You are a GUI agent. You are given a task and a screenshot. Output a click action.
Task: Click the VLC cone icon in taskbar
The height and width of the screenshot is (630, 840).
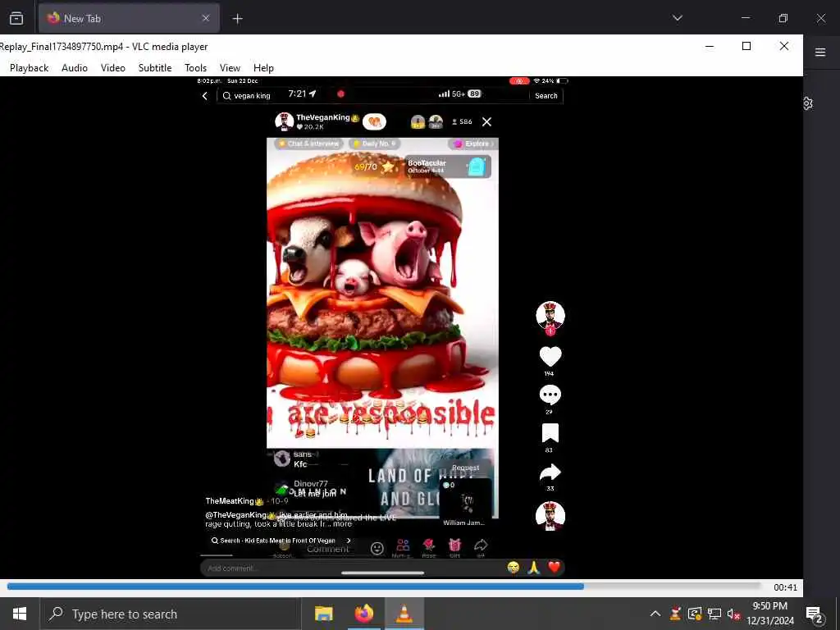(404, 614)
